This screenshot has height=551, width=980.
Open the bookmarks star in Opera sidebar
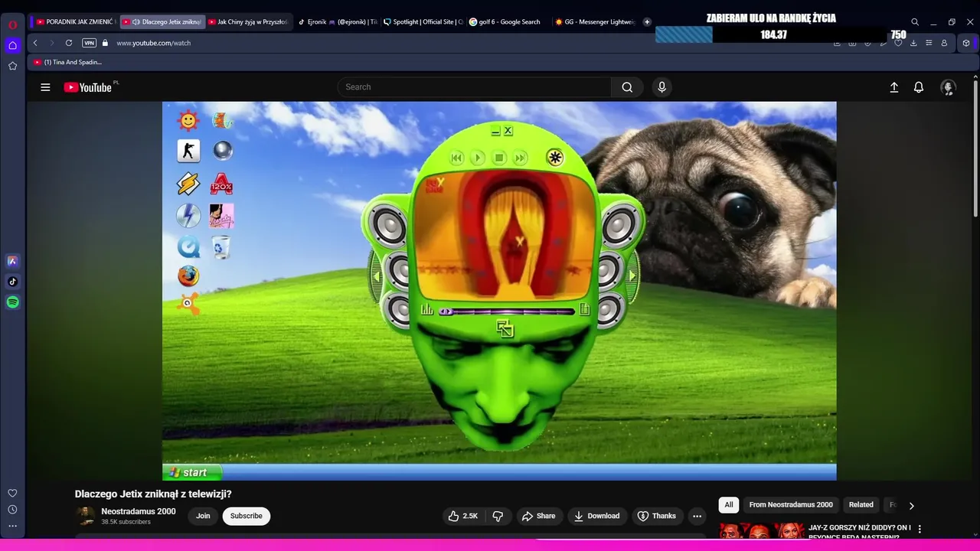click(x=13, y=66)
